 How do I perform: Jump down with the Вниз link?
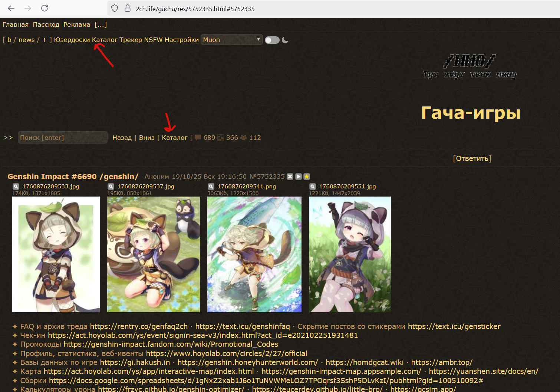tap(147, 138)
